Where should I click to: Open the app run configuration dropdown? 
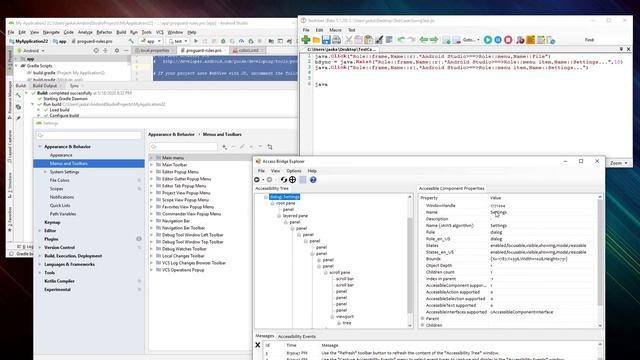151,41
